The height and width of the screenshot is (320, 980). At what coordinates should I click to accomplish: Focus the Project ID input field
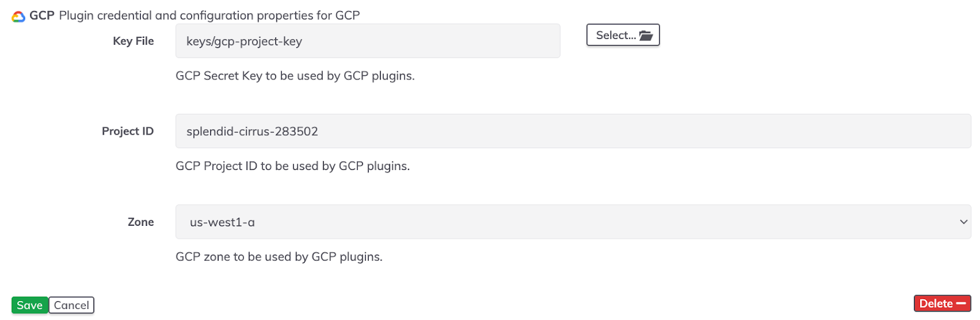[x=573, y=131]
